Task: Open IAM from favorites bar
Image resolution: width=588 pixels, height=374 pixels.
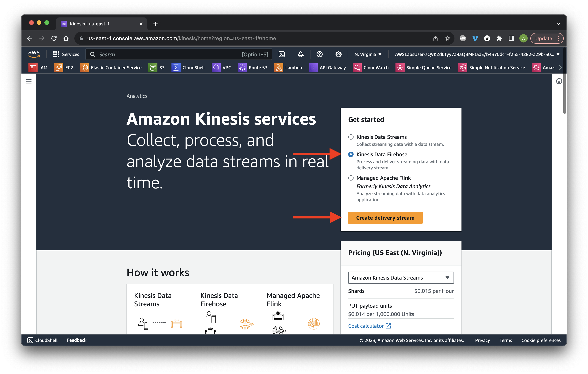Action: pyautogui.click(x=38, y=68)
